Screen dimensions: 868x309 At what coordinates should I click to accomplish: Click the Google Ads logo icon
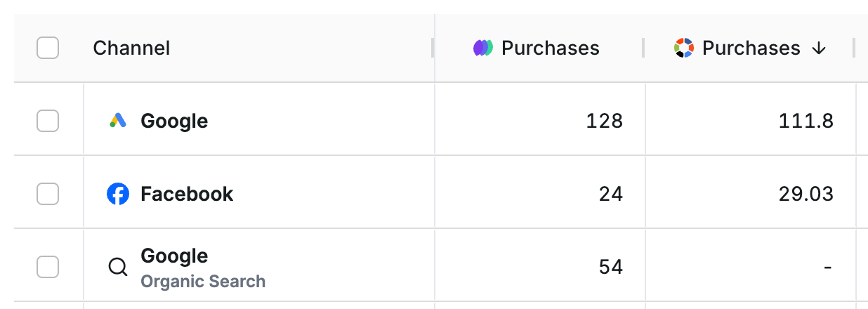coord(118,121)
